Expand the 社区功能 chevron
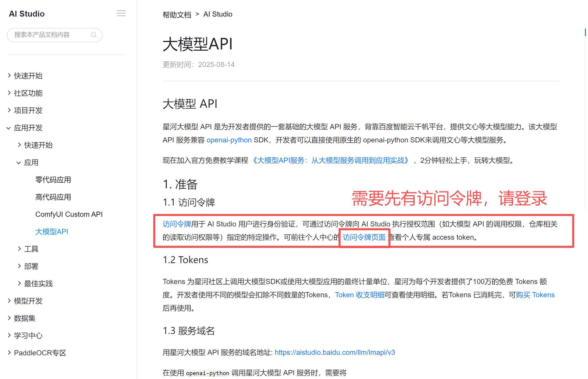This screenshot has height=379, width=588. pos(9,93)
